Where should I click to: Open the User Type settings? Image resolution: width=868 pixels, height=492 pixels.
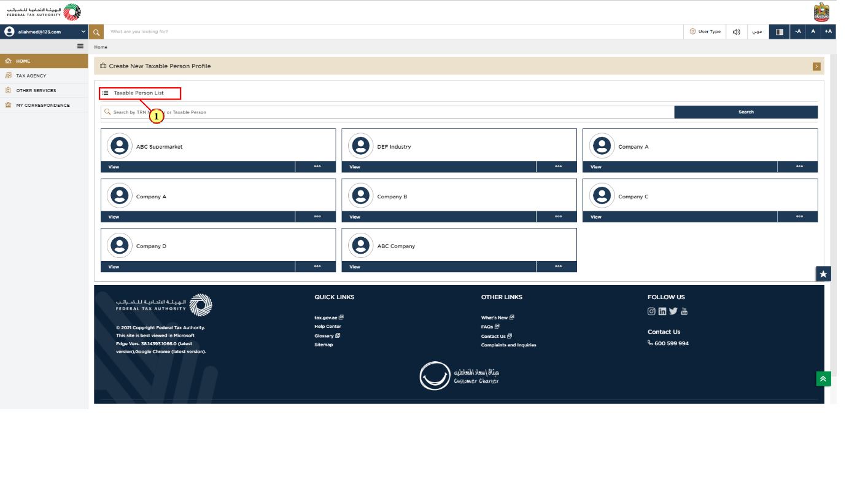click(705, 31)
